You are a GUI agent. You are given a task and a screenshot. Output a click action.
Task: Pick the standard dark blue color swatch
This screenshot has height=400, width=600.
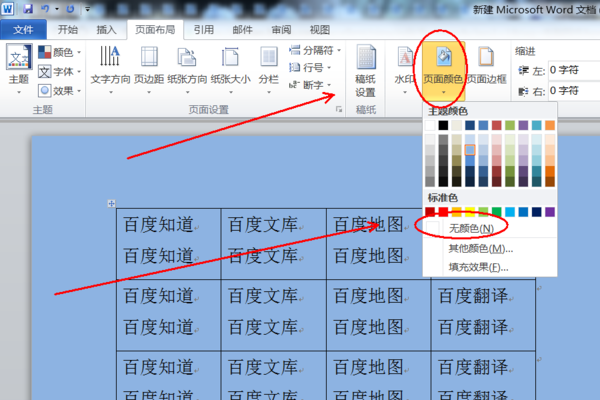click(536, 212)
